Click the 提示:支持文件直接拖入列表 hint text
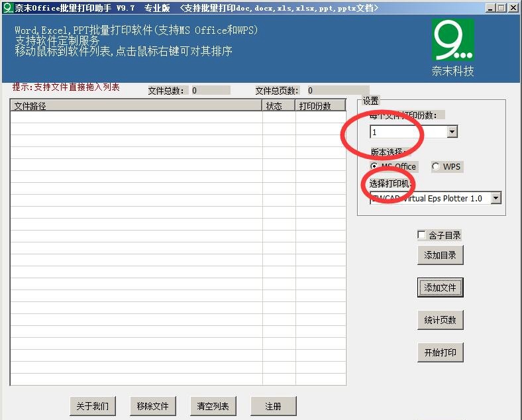The height and width of the screenshot is (420, 522). point(66,87)
